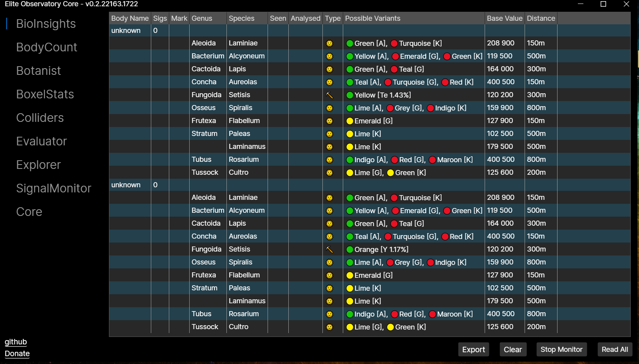Open the Donate link
This screenshot has height=364, width=639.
17,353
